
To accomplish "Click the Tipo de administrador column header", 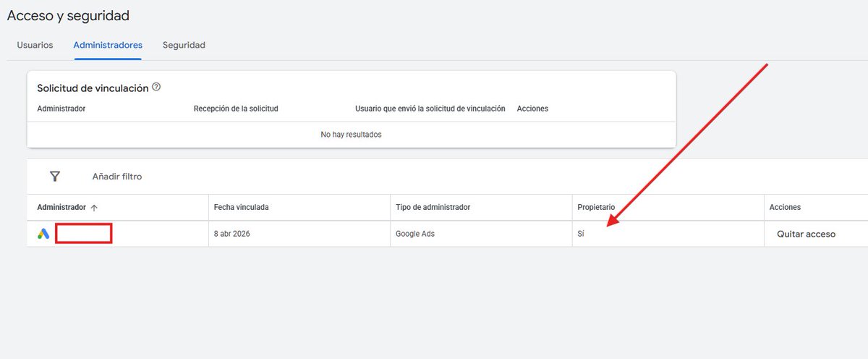I will coord(433,207).
